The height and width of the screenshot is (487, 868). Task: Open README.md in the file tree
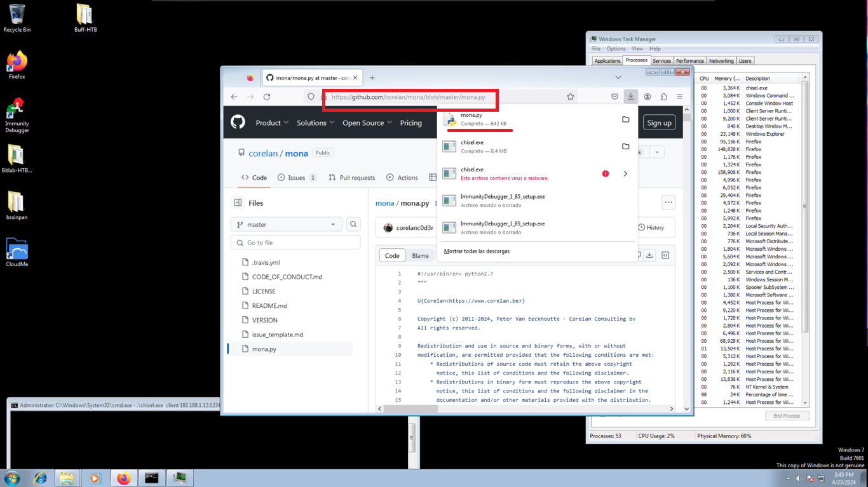point(269,305)
